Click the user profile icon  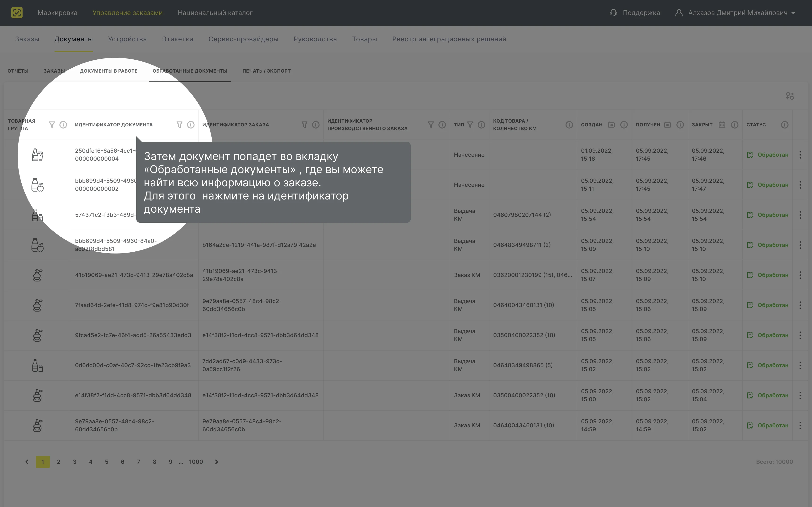tap(679, 13)
